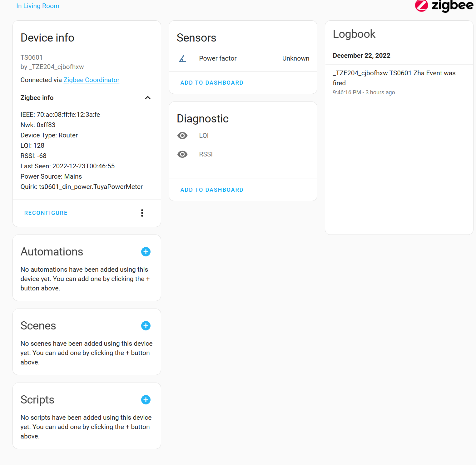Click the blue plus icon on Scenes card

[x=146, y=326]
